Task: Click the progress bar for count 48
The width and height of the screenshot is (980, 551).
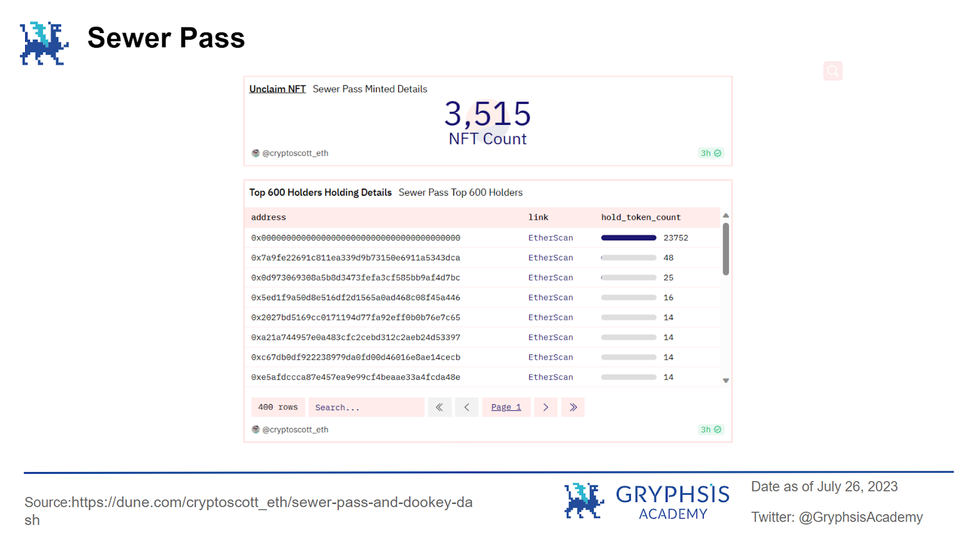Action: point(628,258)
